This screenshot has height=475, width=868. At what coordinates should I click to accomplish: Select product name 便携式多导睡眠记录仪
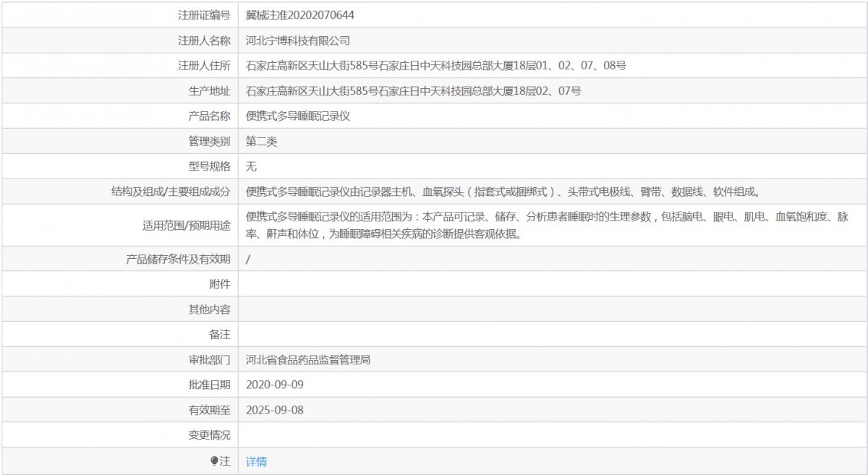click(298, 116)
